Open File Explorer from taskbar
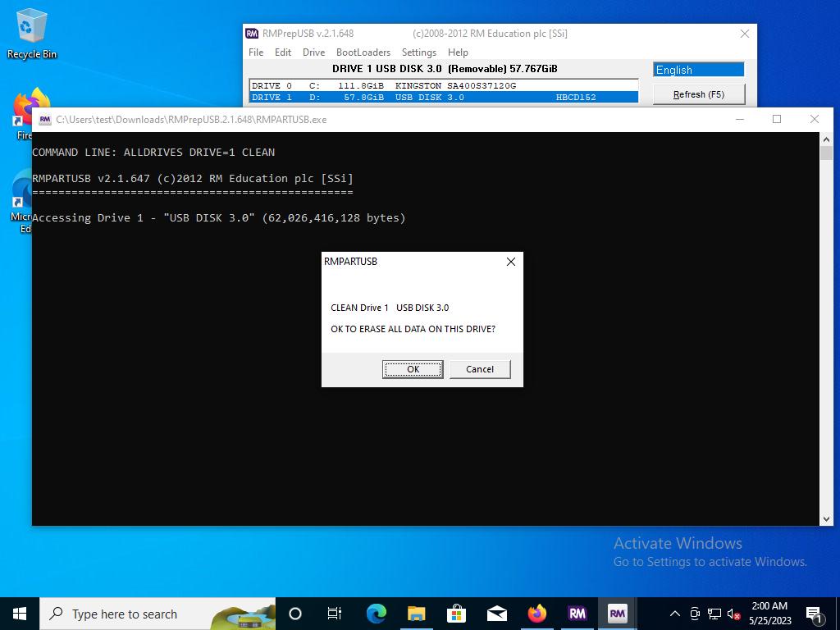Viewport: 840px width, 630px height. point(416,614)
